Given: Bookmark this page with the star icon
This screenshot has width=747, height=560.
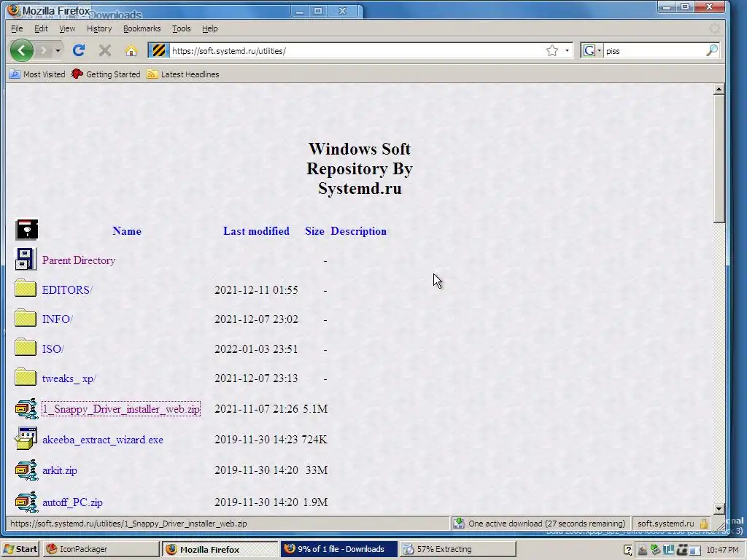Looking at the screenshot, I should pos(552,50).
